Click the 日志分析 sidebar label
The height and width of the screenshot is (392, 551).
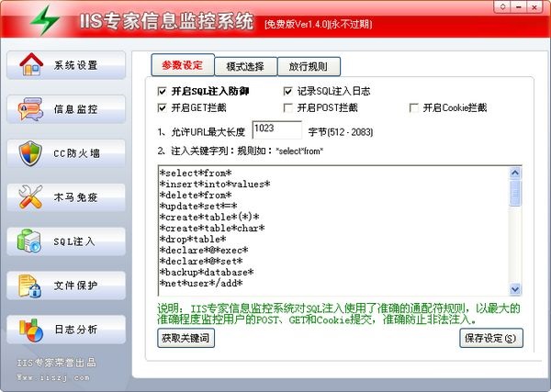(x=76, y=330)
